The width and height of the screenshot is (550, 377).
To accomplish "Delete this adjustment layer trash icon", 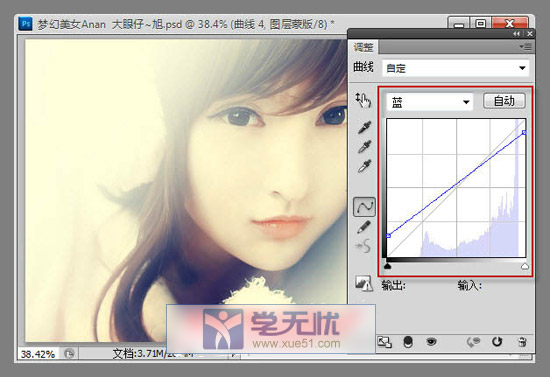I will coord(522,342).
